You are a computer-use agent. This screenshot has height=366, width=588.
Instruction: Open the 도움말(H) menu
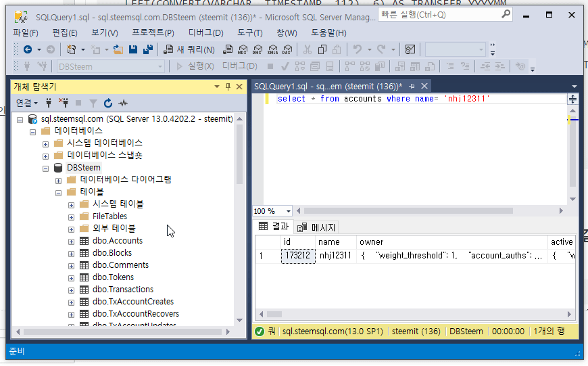[328, 33]
